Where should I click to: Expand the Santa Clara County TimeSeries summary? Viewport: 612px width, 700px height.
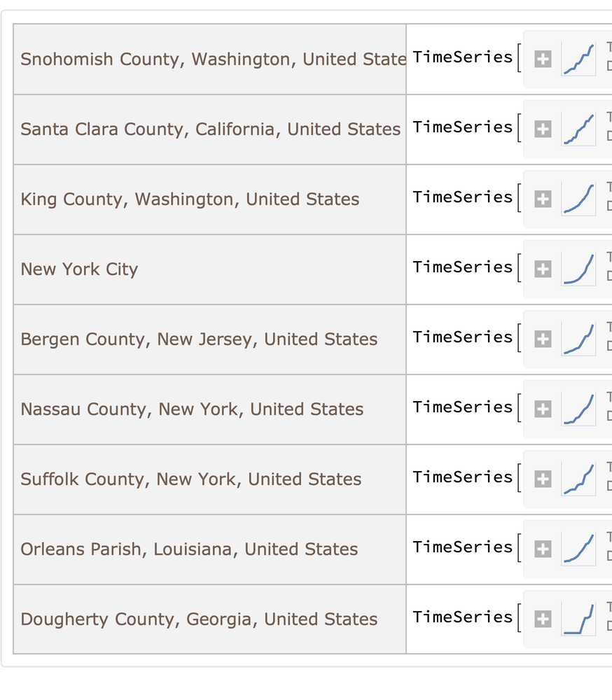543,129
